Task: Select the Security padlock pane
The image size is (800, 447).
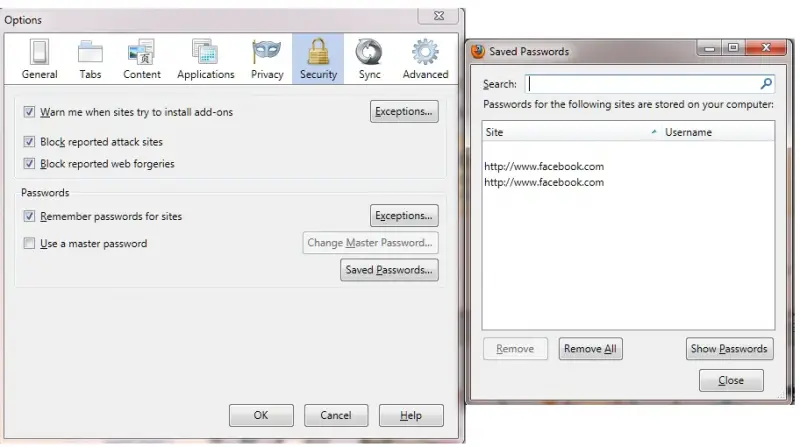Action: click(318, 59)
